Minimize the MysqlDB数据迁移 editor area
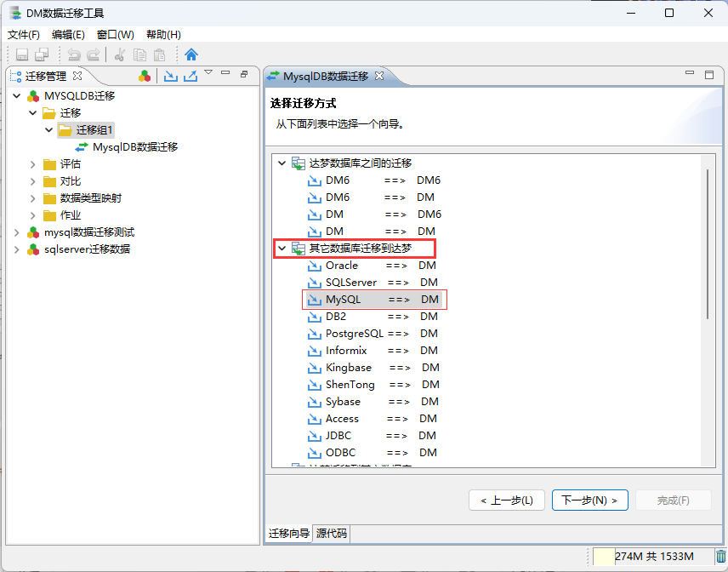This screenshot has width=728, height=572. (x=690, y=73)
